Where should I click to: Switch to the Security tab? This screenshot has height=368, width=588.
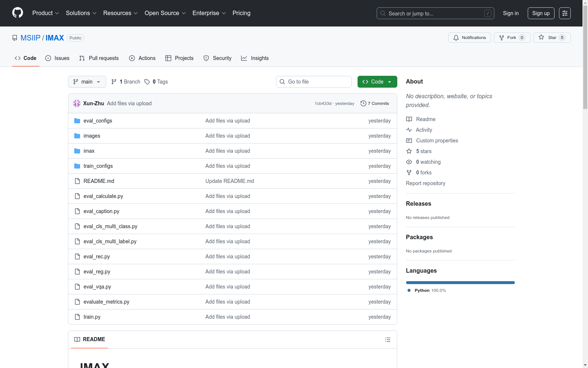[x=218, y=58]
